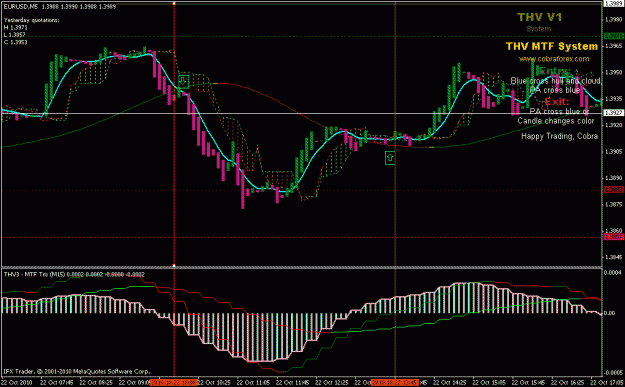
Task: Click the '22 Oct 2010' time axis label
Action: (x=16, y=383)
